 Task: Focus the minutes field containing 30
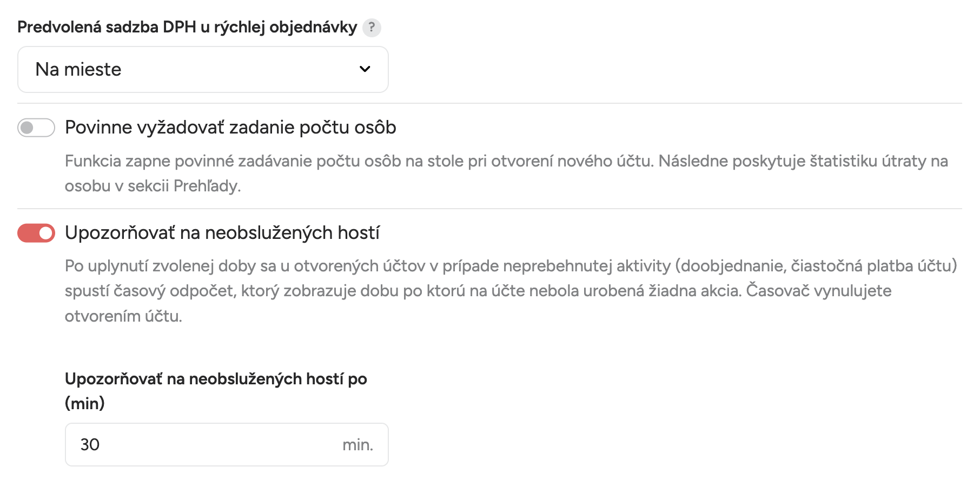(227, 444)
